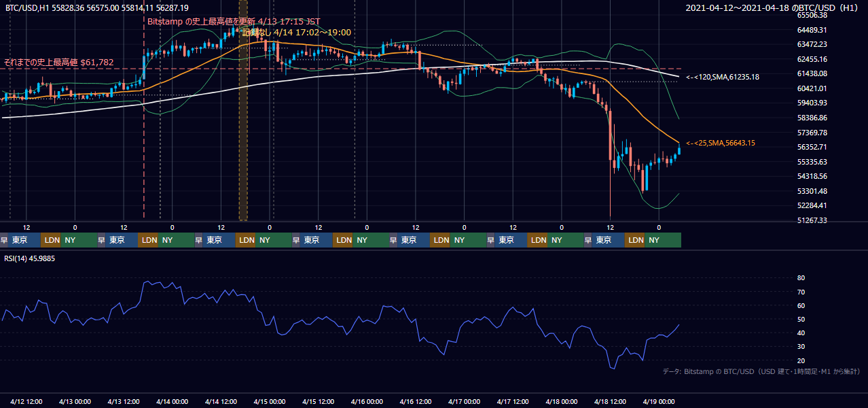Image resolution: width=868 pixels, height=408 pixels.
Task: Click price axis label 54318.56
Action: [812, 176]
